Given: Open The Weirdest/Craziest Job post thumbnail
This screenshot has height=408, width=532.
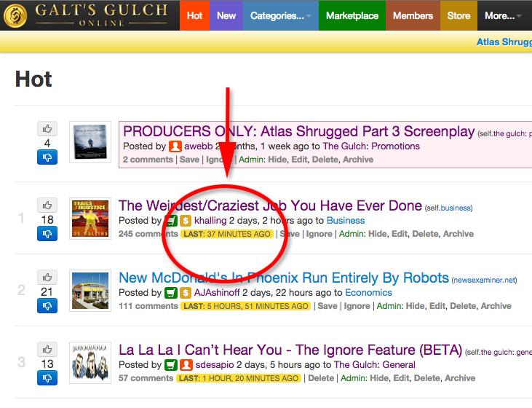Looking at the screenshot, I should click(90, 219).
